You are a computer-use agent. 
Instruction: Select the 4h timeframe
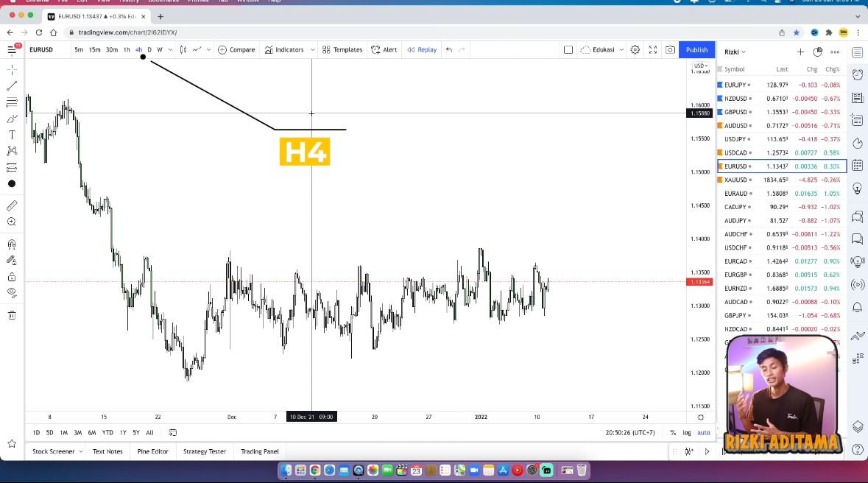(x=139, y=50)
